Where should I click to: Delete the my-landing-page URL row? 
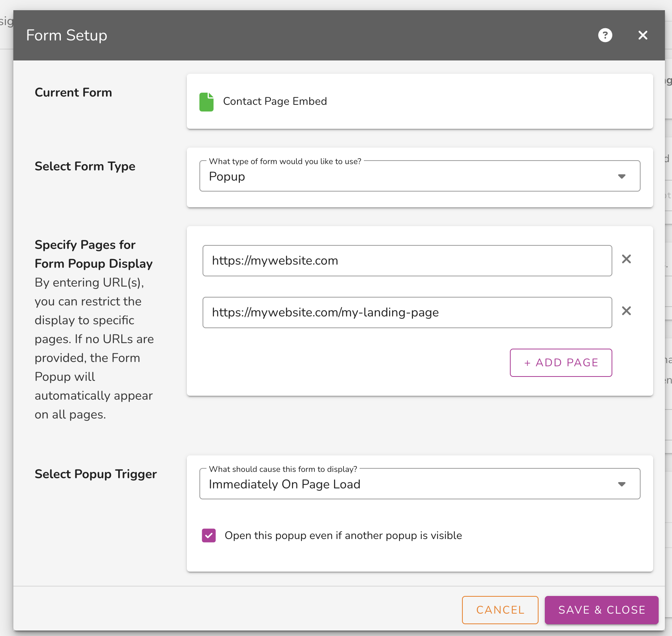pos(626,311)
